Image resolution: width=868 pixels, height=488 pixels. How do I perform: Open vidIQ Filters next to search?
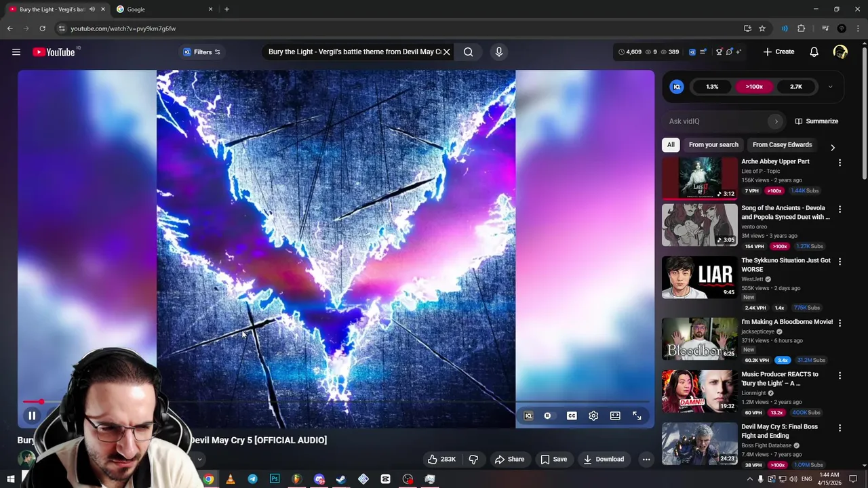point(201,52)
